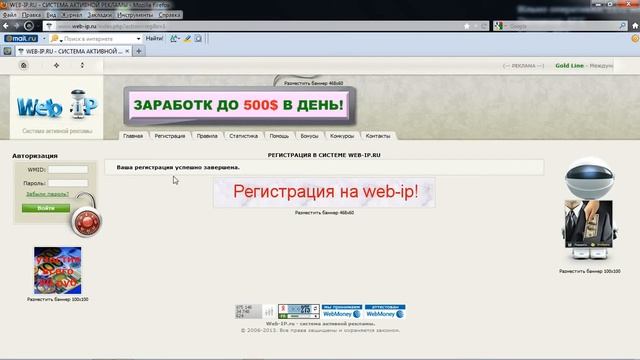Click the first WebMoney badge in footer
Image resolution: width=640 pixels, height=360 pixels.
pyautogui.click(x=342, y=311)
